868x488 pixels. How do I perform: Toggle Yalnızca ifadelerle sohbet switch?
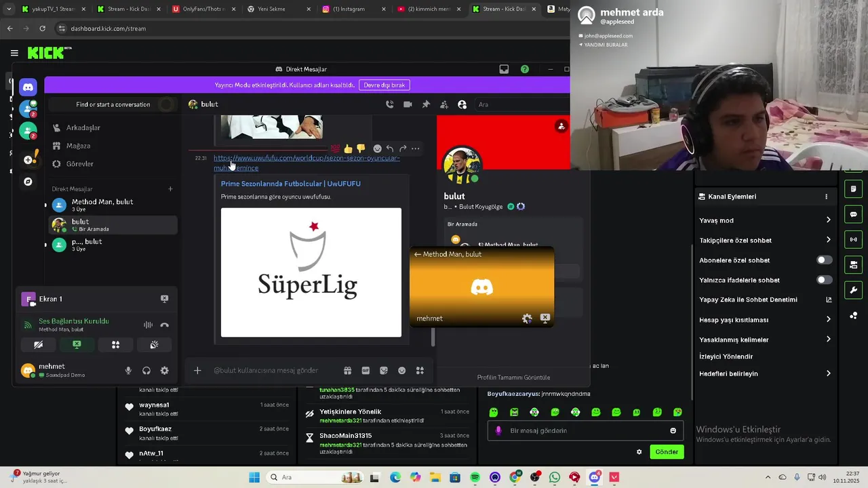824,280
